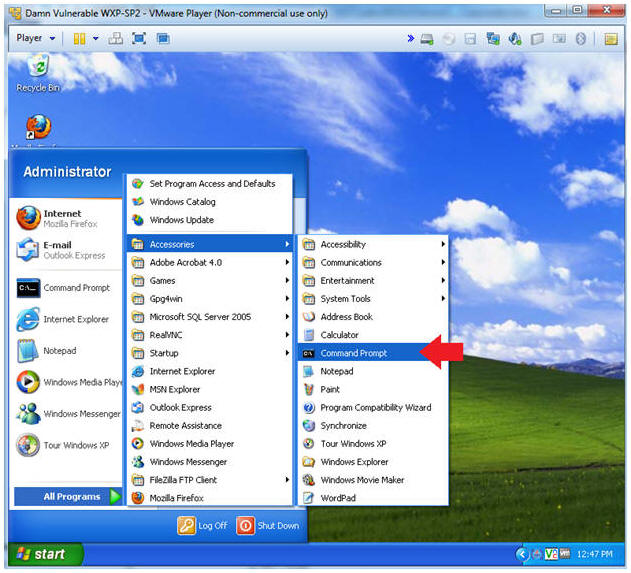
Task: Click the double chevron in VMware toolbar
Action: 410,39
